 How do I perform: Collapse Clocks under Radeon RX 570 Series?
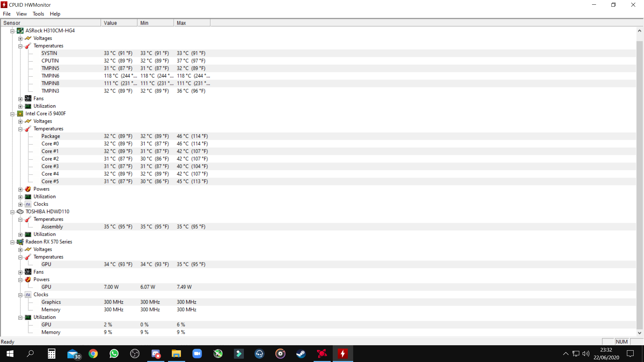(20, 295)
